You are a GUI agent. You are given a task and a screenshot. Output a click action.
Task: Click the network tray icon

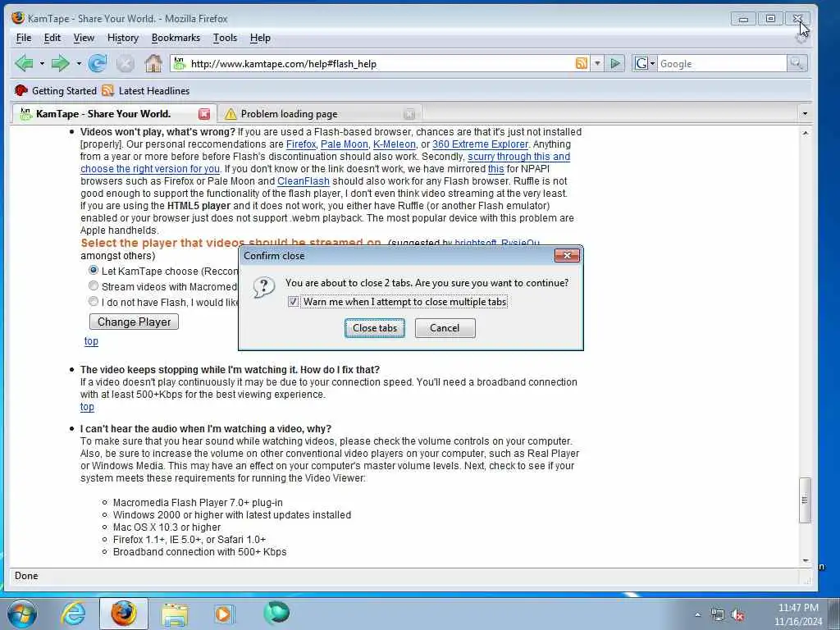pos(717,615)
